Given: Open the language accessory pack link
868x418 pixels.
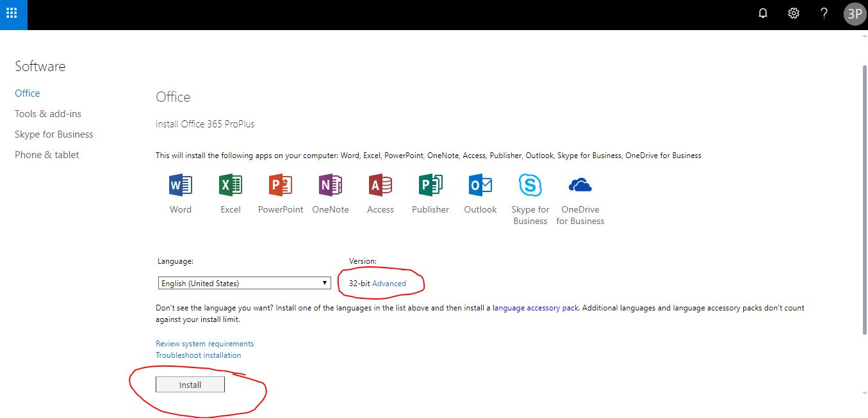Looking at the screenshot, I should tap(536, 308).
